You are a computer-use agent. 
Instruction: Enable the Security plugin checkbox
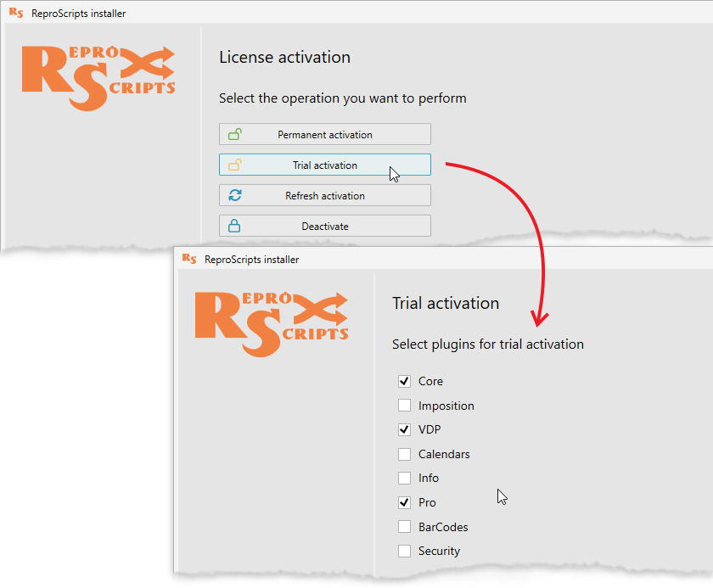(x=404, y=551)
